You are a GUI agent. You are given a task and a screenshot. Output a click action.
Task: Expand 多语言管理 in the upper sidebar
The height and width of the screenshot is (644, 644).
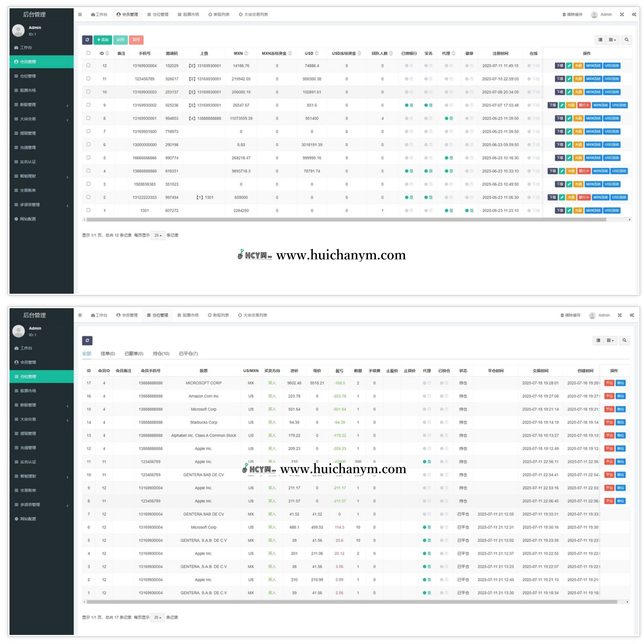click(41, 205)
